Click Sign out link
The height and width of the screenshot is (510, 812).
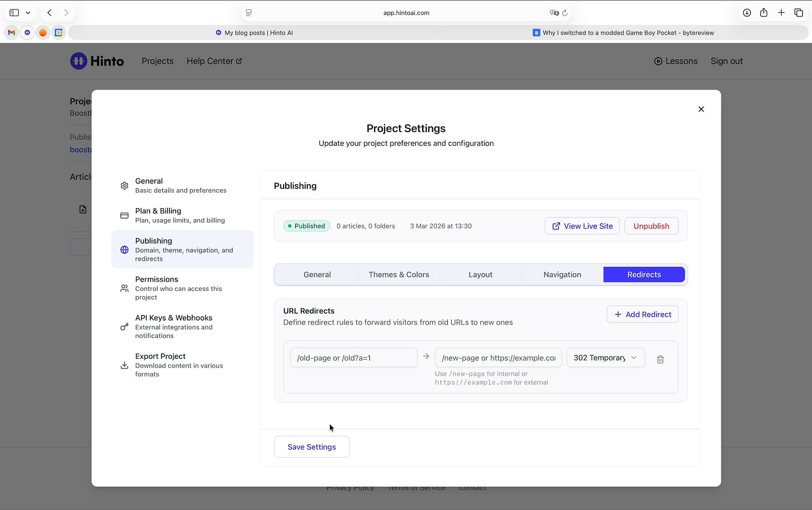[x=727, y=61]
